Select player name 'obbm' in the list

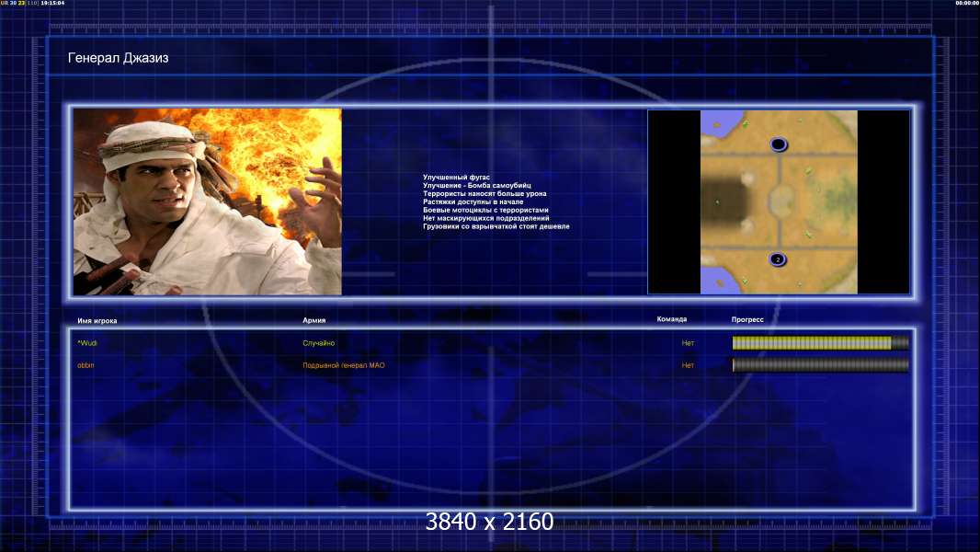pyautogui.click(x=85, y=365)
